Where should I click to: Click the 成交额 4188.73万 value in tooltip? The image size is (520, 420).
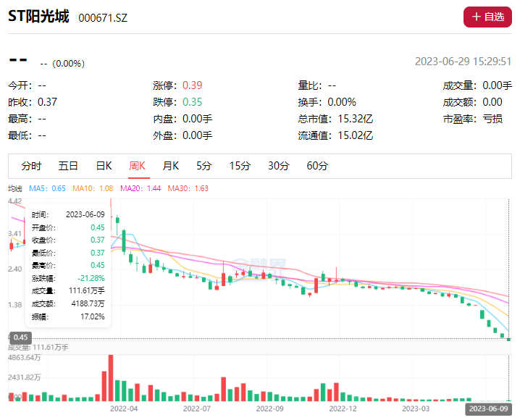pyautogui.click(x=88, y=303)
